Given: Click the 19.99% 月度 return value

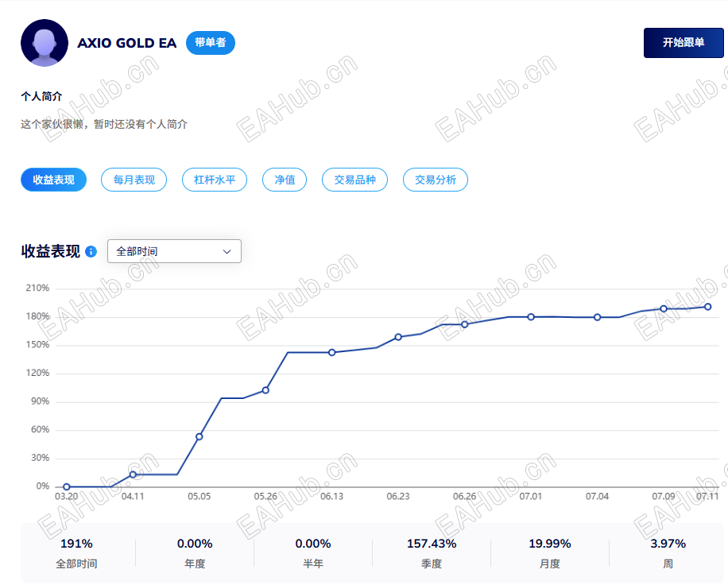Looking at the screenshot, I should point(550,543).
